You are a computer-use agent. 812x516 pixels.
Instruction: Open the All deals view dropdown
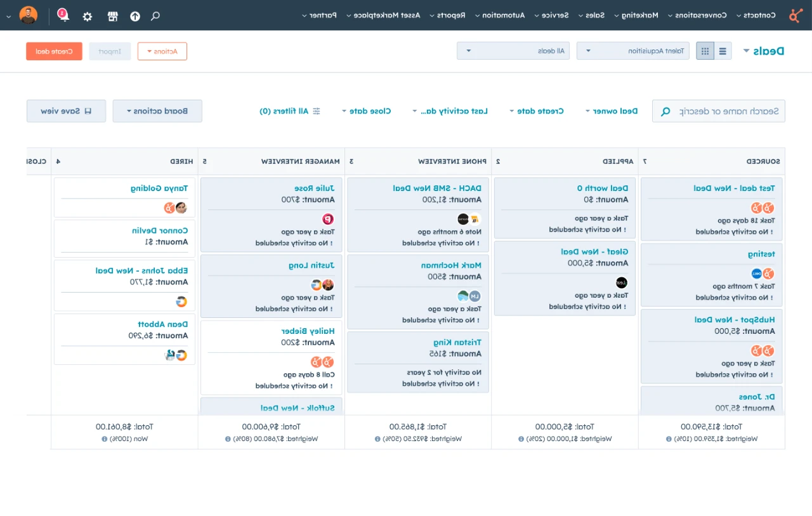513,51
